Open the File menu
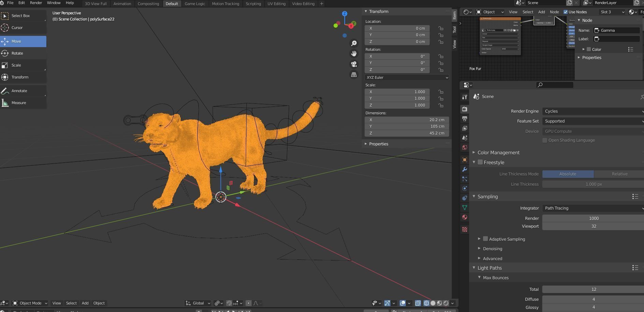 point(10,3)
